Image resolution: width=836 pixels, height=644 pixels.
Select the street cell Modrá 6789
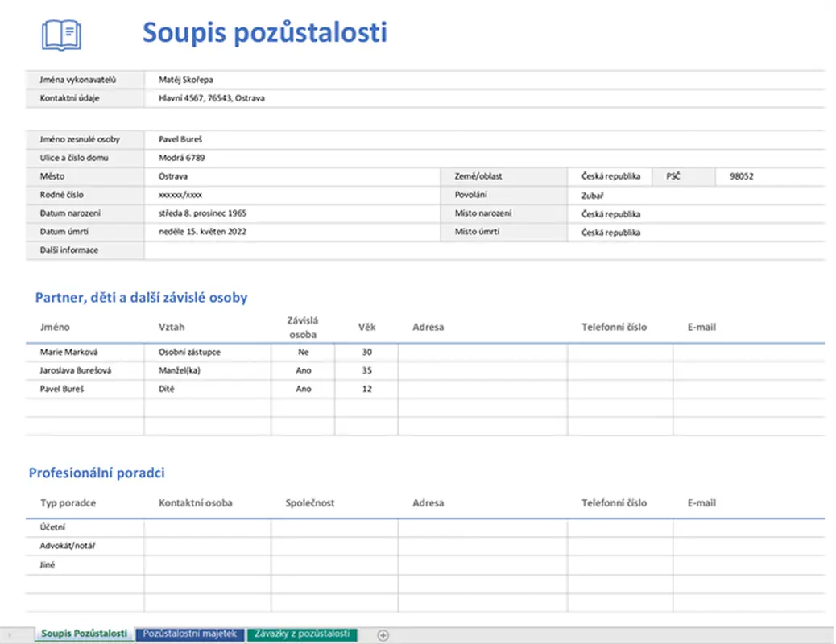484,158
